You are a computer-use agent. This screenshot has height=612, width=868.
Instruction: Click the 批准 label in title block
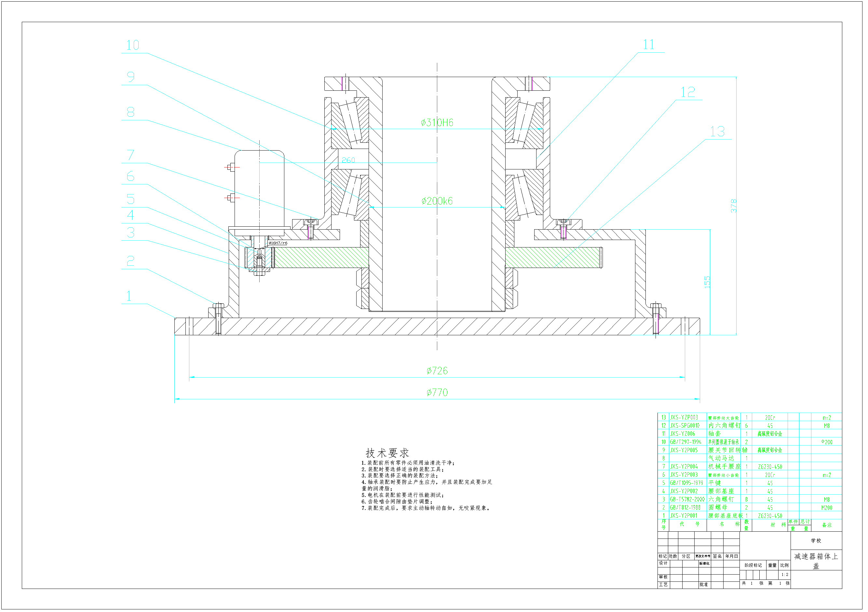point(703,584)
